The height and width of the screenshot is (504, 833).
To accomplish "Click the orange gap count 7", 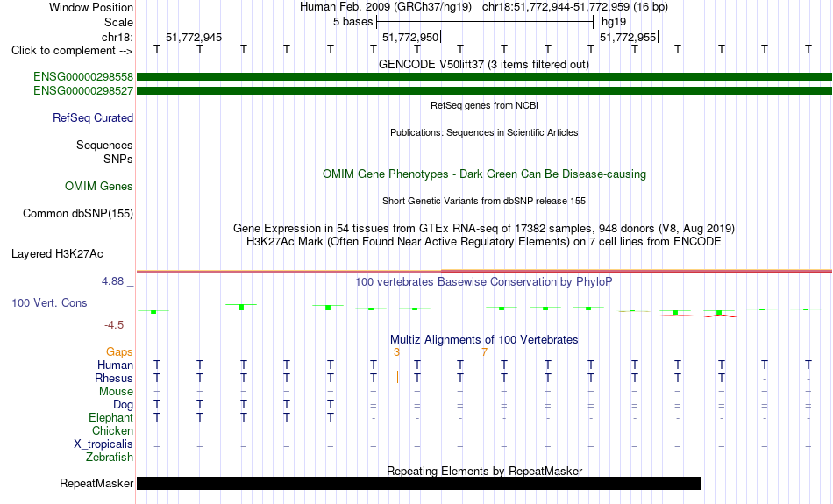I will pyautogui.click(x=485, y=352).
